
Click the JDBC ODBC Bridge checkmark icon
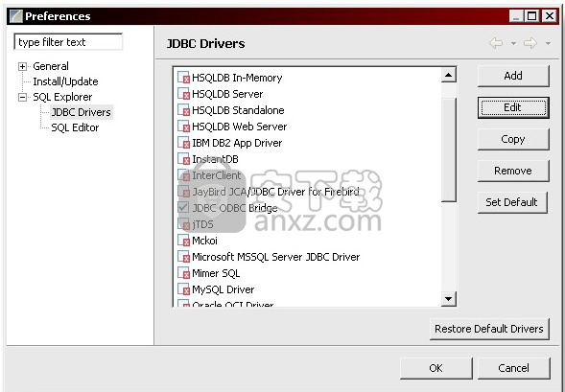(x=183, y=207)
